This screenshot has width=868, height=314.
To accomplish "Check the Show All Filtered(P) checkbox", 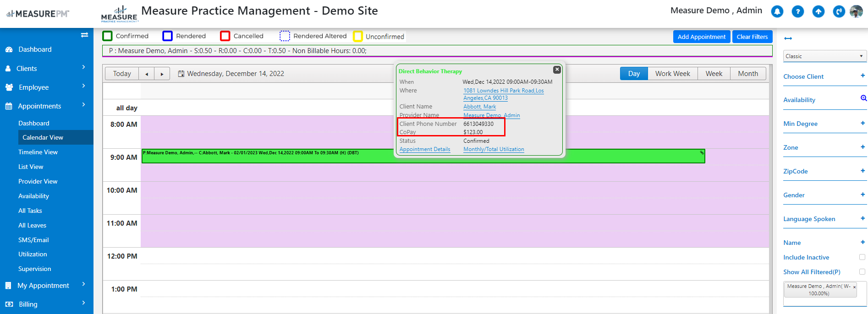I will tap(862, 272).
